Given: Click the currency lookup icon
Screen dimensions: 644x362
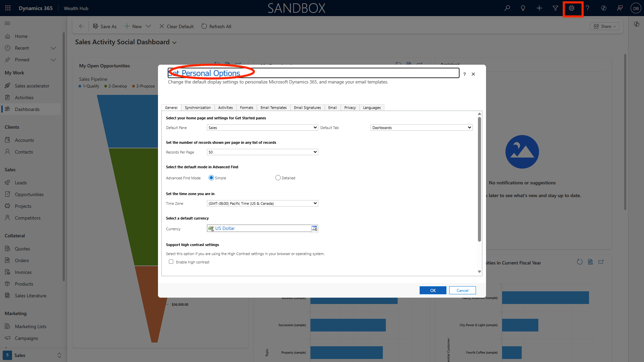Looking at the screenshot, I should [314, 229].
